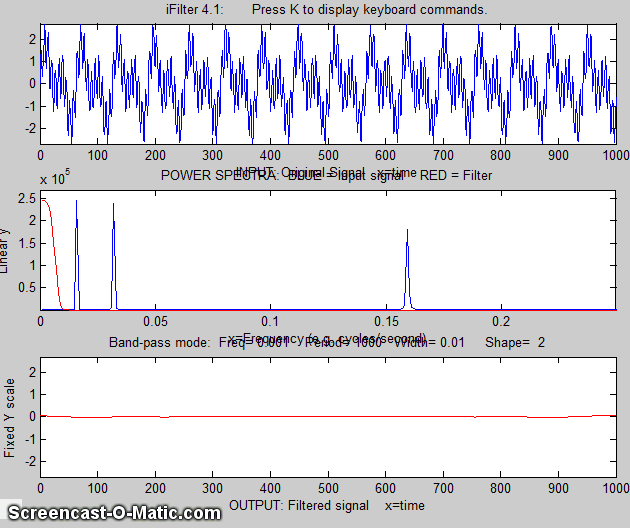The image size is (630, 528).
Task: Click the Screencast-O-Matic.com watermark
Action: click(110, 513)
